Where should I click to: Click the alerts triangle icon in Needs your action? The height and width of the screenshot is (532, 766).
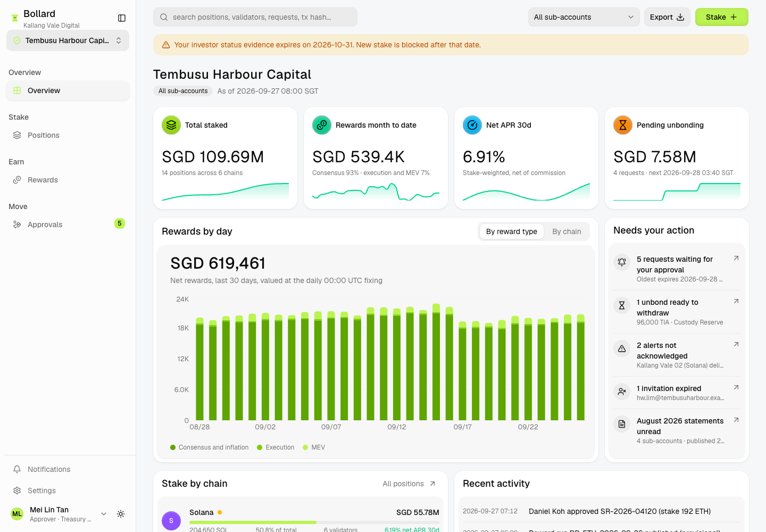622,348
